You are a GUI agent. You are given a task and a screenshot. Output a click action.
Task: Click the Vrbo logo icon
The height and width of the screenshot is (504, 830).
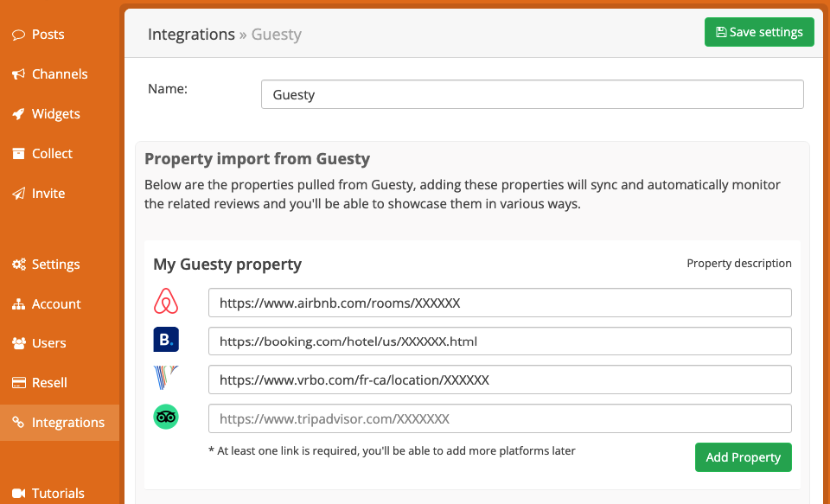[x=166, y=378]
